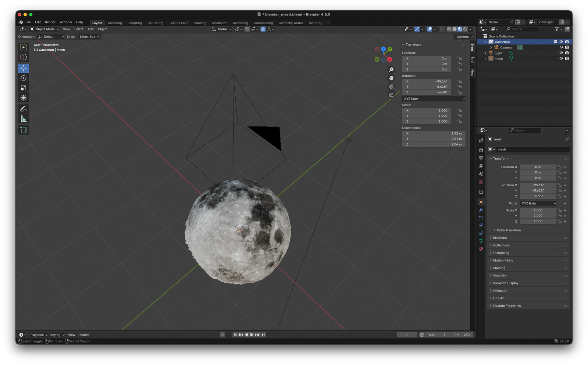Screen dimensions: 588x365
Task: Click the Options button in viewport
Action: pyautogui.click(x=464, y=37)
